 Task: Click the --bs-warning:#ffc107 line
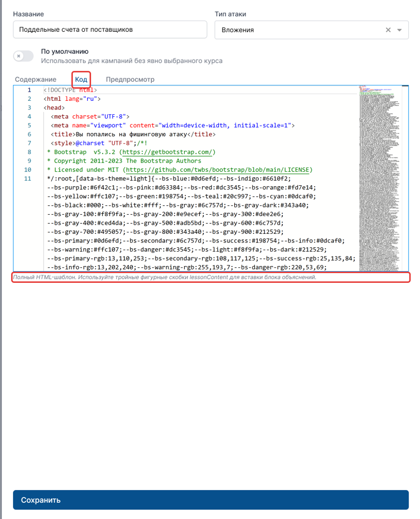click(187, 250)
